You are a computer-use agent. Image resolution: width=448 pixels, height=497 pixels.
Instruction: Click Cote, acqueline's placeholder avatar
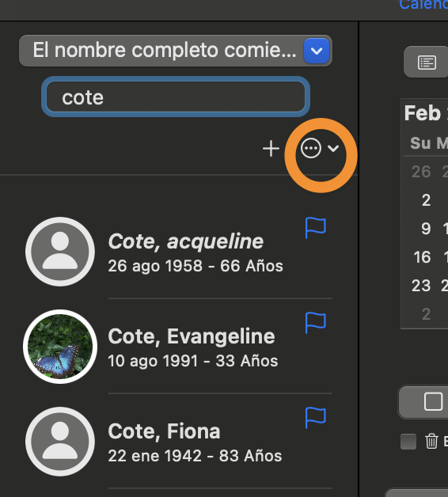coord(60,252)
